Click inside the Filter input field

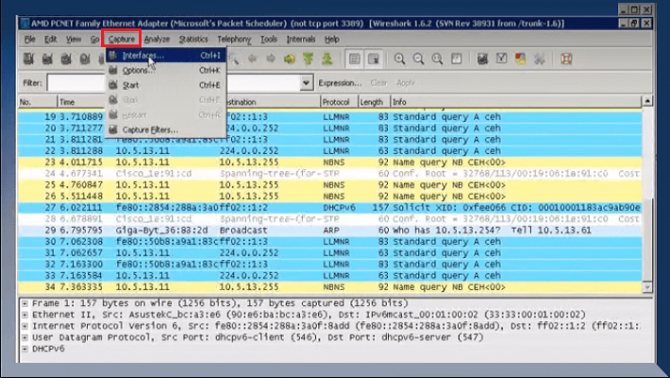pyautogui.click(x=174, y=83)
